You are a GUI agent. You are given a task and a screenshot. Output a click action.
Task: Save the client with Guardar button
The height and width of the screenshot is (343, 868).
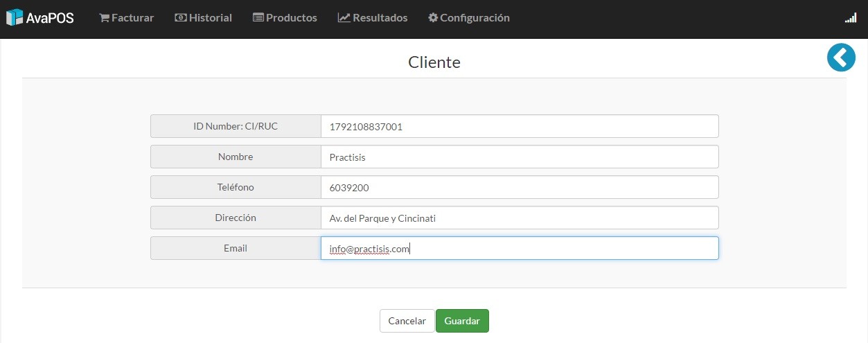click(x=462, y=321)
